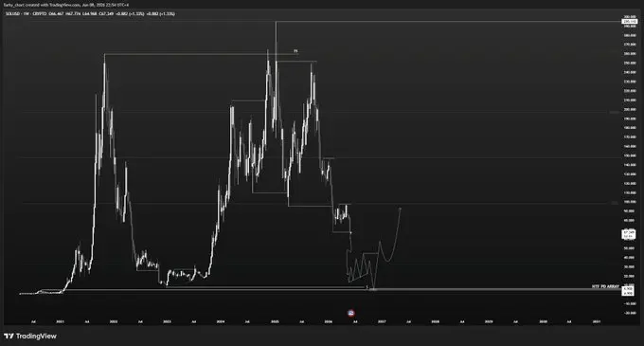Click the 300.000 price scale label
Viewport: 644px width, 346px height.
tap(630, 17)
